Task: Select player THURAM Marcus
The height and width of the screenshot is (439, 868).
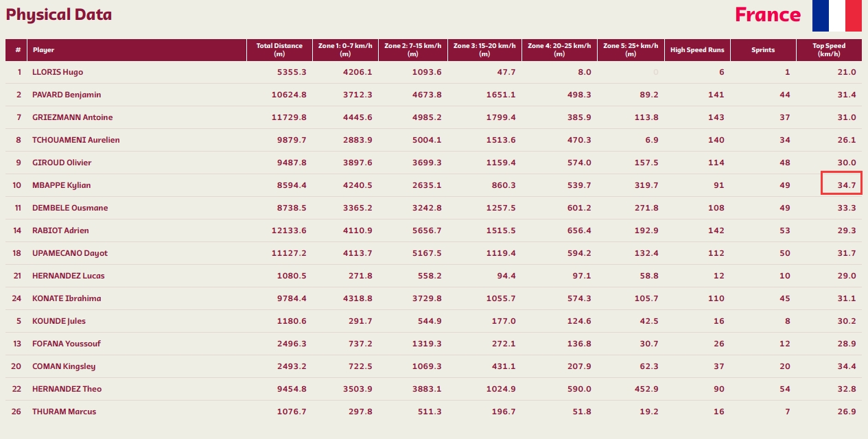Action: [x=64, y=412]
